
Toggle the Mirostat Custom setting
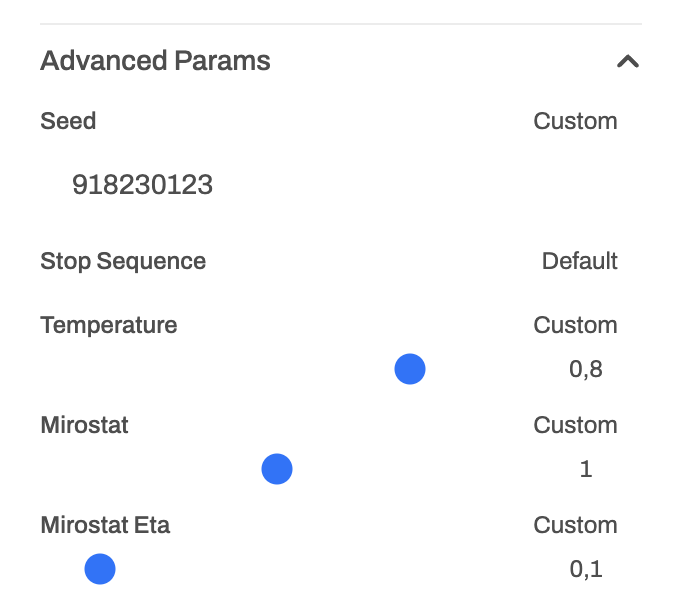coord(575,426)
